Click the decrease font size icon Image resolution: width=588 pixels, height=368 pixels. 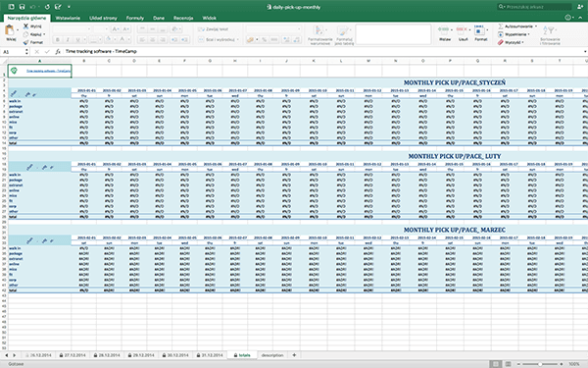point(126,28)
